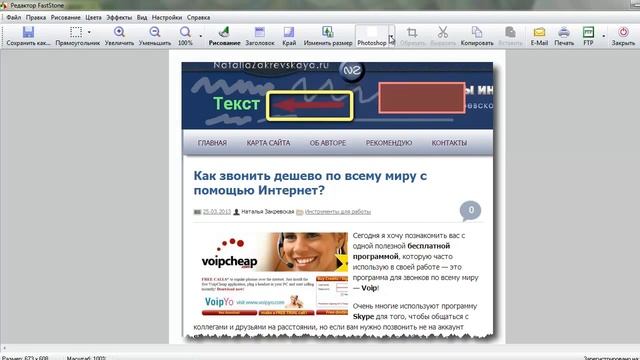
Task: Send image via E-Mail icon
Action: coord(539,32)
